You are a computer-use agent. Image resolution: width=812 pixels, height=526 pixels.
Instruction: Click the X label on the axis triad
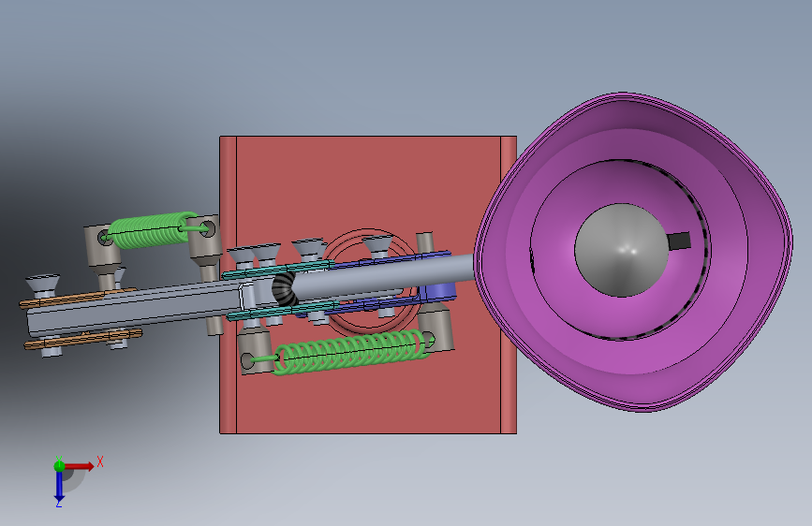100,461
